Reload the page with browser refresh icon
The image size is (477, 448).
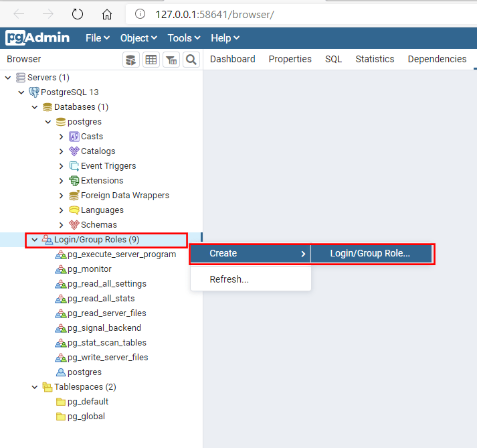point(77,14)
